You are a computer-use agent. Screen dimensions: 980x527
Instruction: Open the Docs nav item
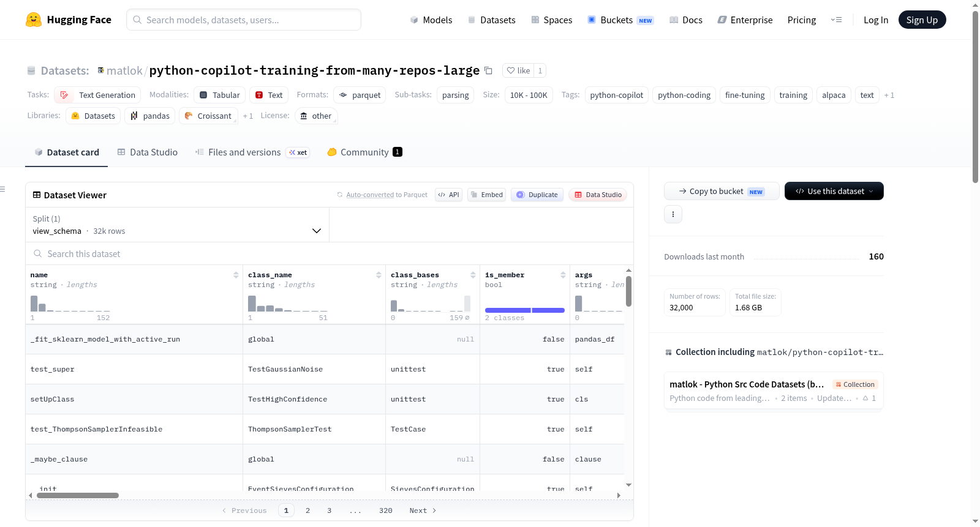click(x=686, y=20)
